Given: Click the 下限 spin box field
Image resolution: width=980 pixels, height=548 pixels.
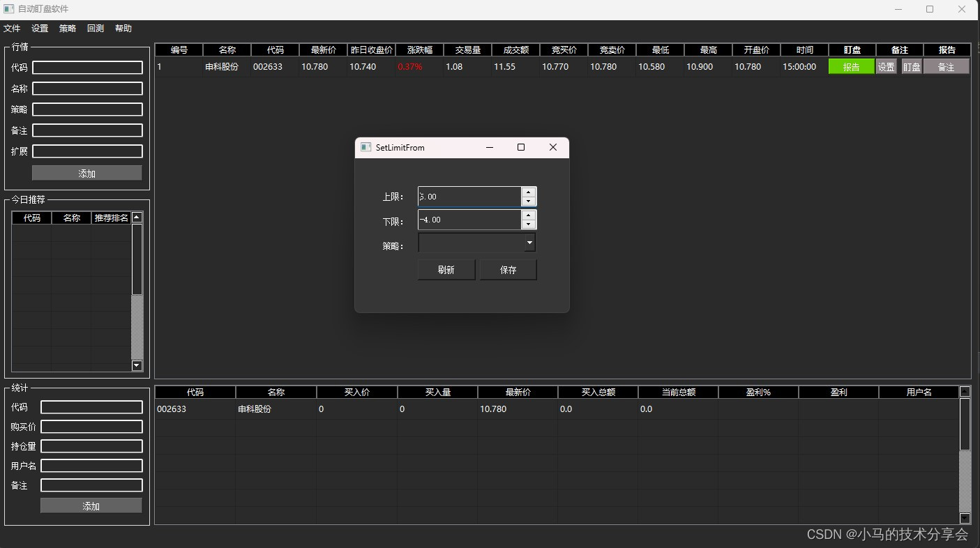Looking at the screenshot, I should click(469, 220).
